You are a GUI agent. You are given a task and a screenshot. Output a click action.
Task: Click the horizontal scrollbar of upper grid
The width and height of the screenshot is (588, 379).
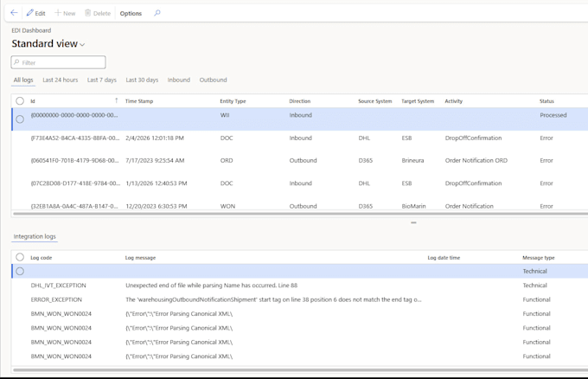coord(300,214)
